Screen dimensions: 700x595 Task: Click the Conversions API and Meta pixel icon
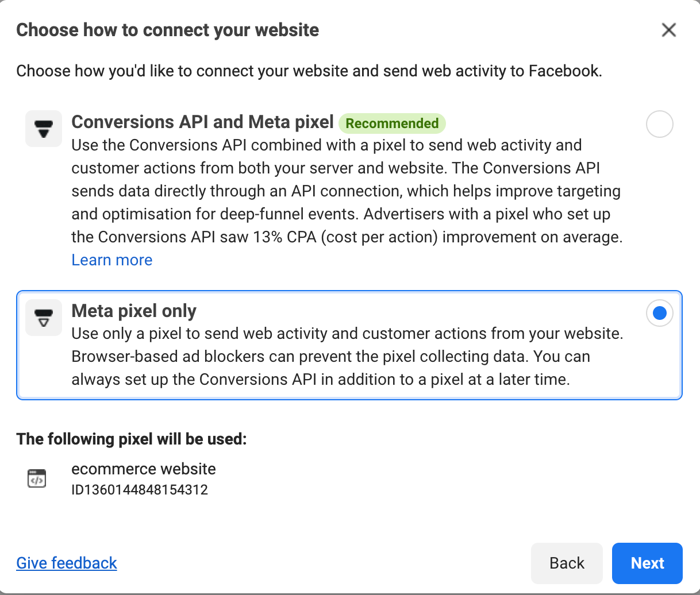pyautogui.click(x=44, y=129)
